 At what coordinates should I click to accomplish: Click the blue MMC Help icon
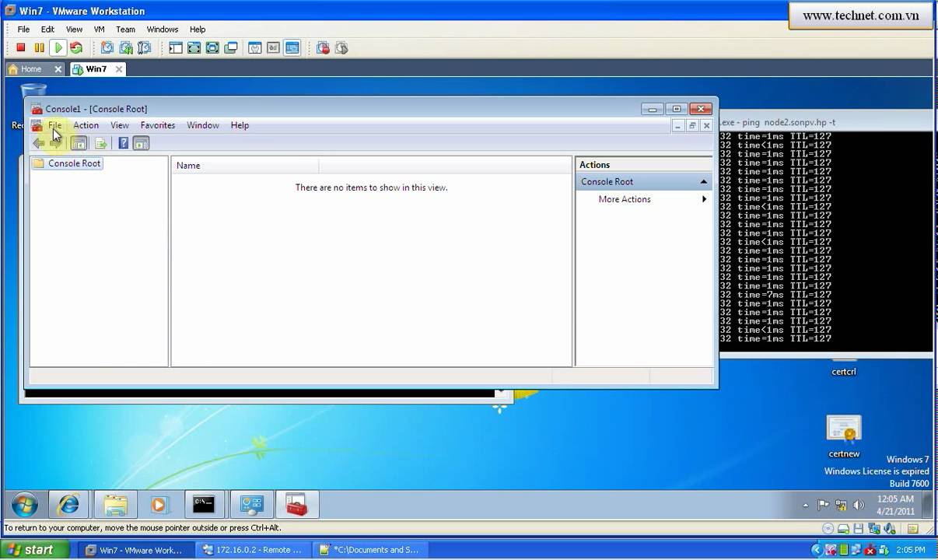[x=123, y=143]
